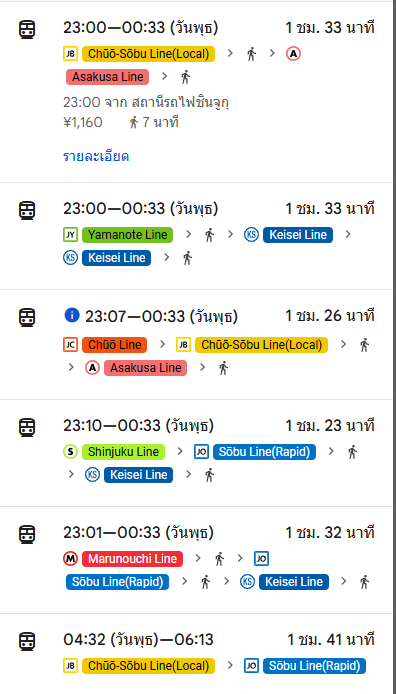Viewport: 396px width, 694px height.
Task: Click the arrow chevron after the Yamanote Line badge
Action: tap(188, 235)
